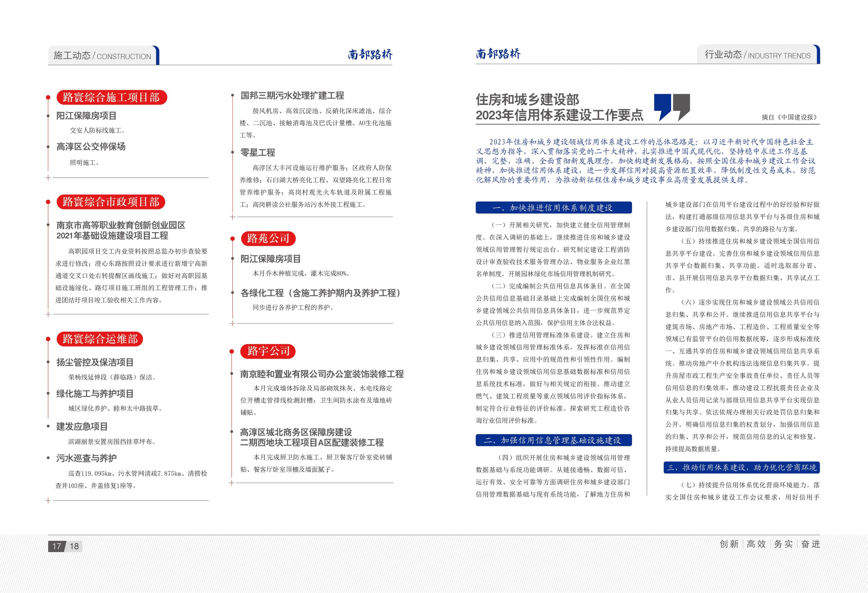Click the heading 南京睦和置业有限公司办公室装饰装修工程
This screenshot has height=593, width=868.
pos(322,374)
